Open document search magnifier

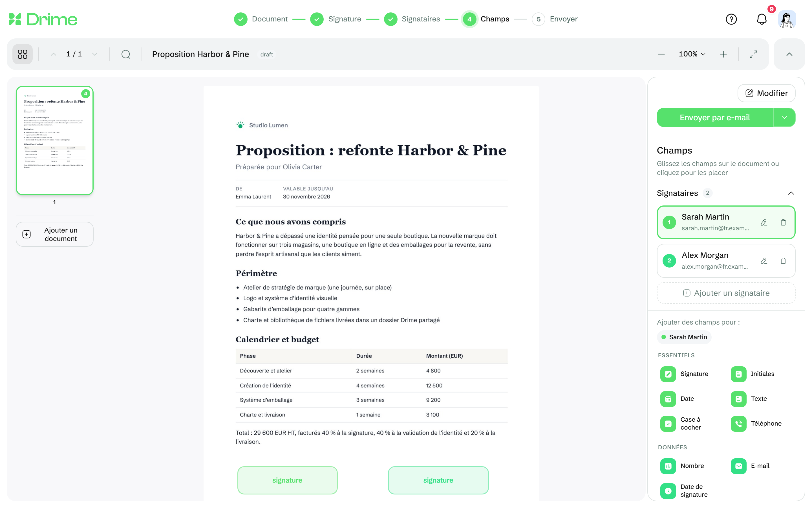pos(126,54)
